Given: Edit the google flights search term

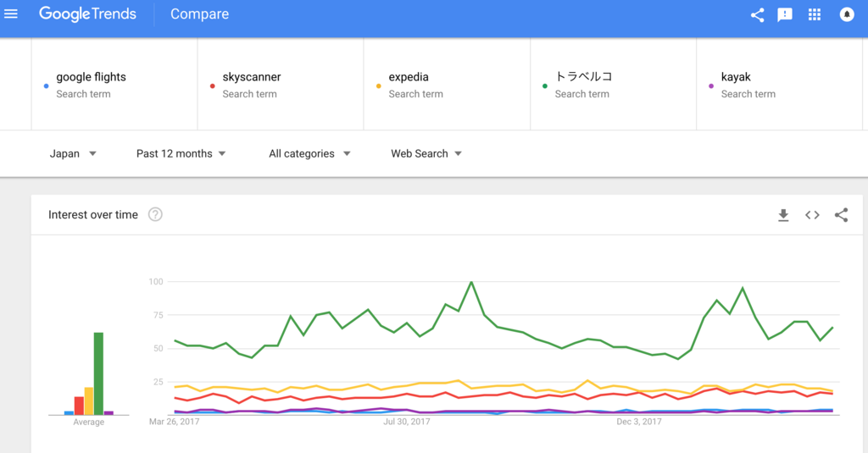Looking at the screenshot, I should click(114, 84).
